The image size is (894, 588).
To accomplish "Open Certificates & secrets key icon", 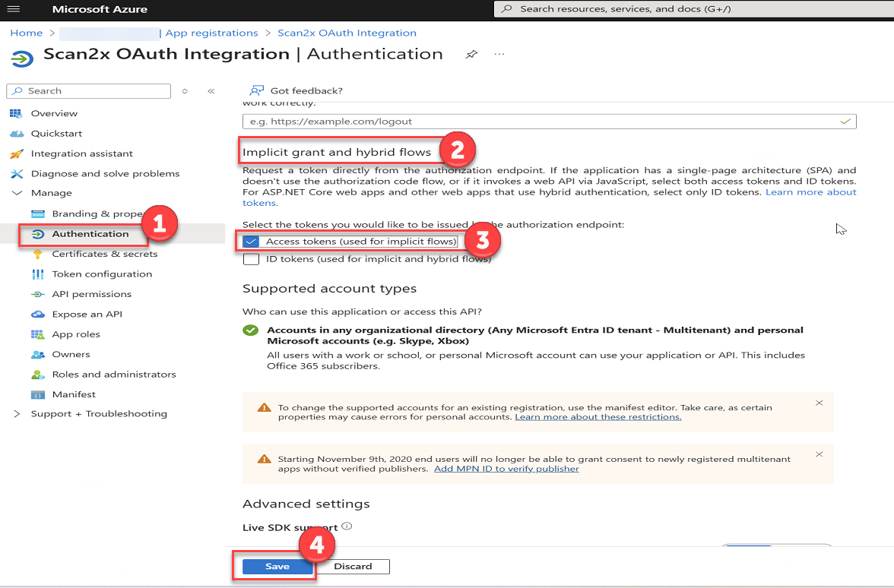I will click(38, 254).
